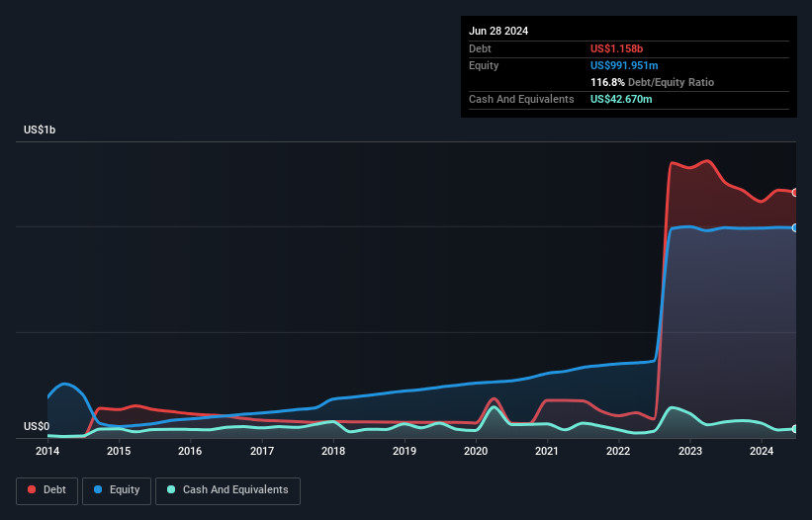The image size is (812, 520).
Task: Click the US$1.158b debt value
Action: (x=616, y=48)
